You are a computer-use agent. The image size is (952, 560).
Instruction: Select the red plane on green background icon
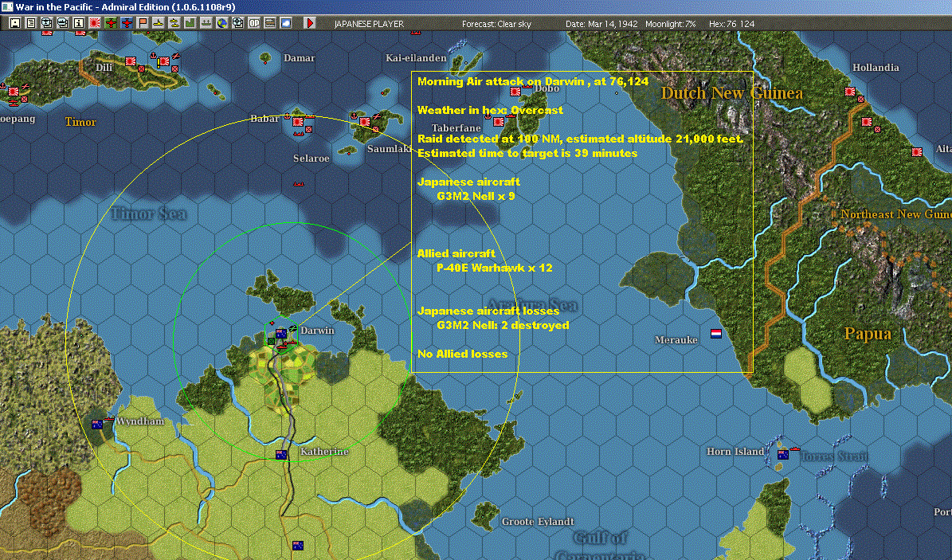111,23
